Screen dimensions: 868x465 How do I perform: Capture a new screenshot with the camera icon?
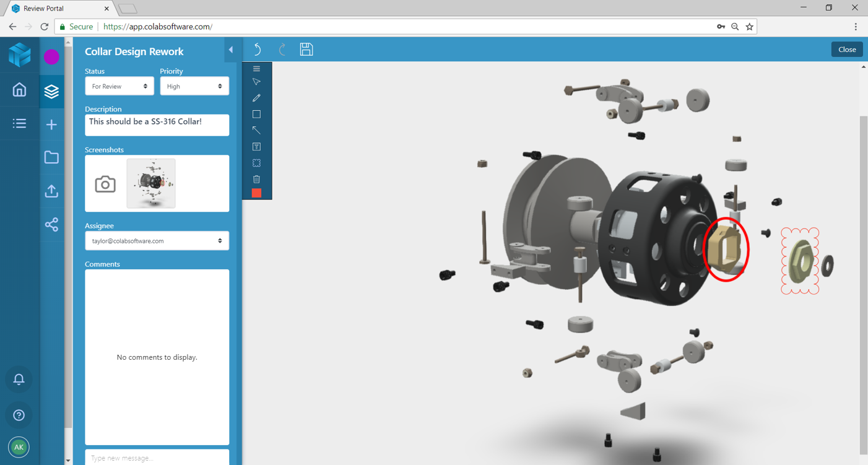tap(105, 184)
